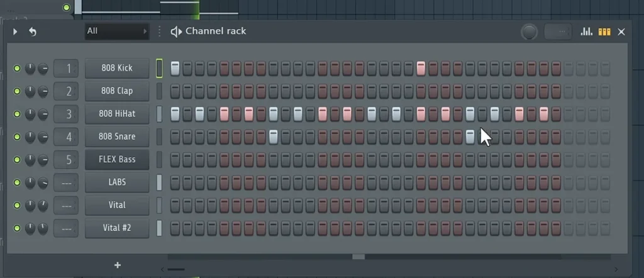
Task: Mute the 808 Clap channel
Action: (17, 91)
